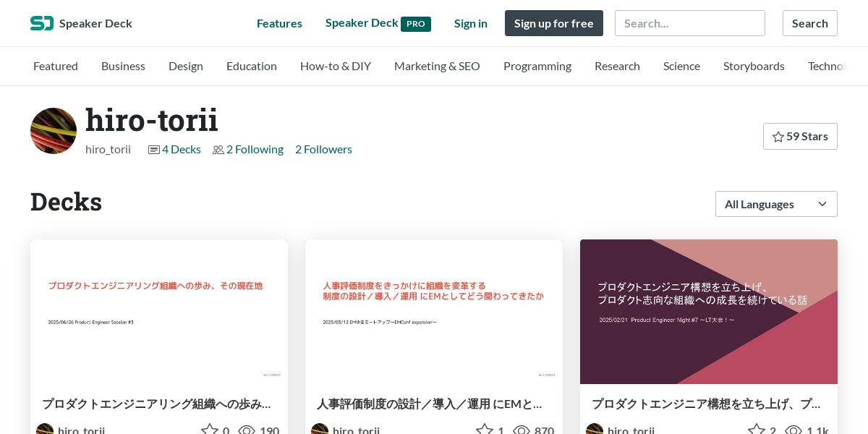The height and width of the screenshot is (434, 868).
Task: Click the eye views icon next to 1.1k
Action: point(793,430)
